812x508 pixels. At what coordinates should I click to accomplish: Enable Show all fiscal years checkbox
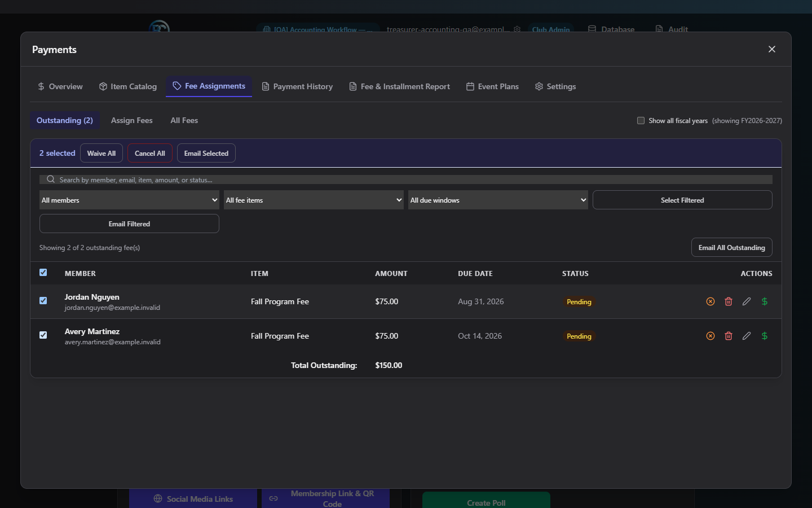pos(641,120)
